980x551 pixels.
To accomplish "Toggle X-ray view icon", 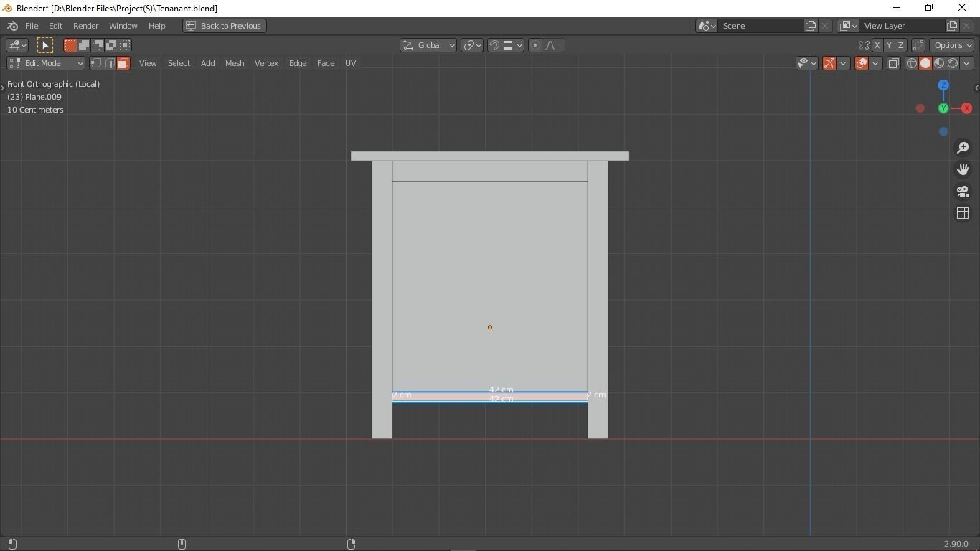I will point(894,63).
